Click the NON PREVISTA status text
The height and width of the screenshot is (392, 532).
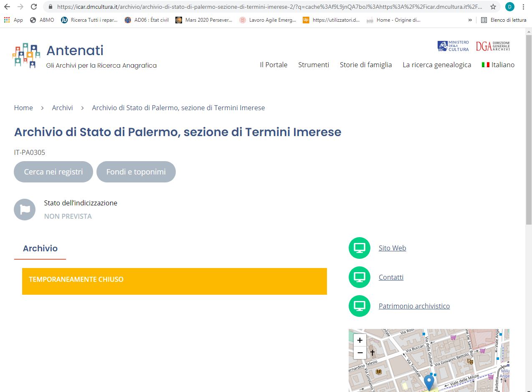click(x=68, y=216)
